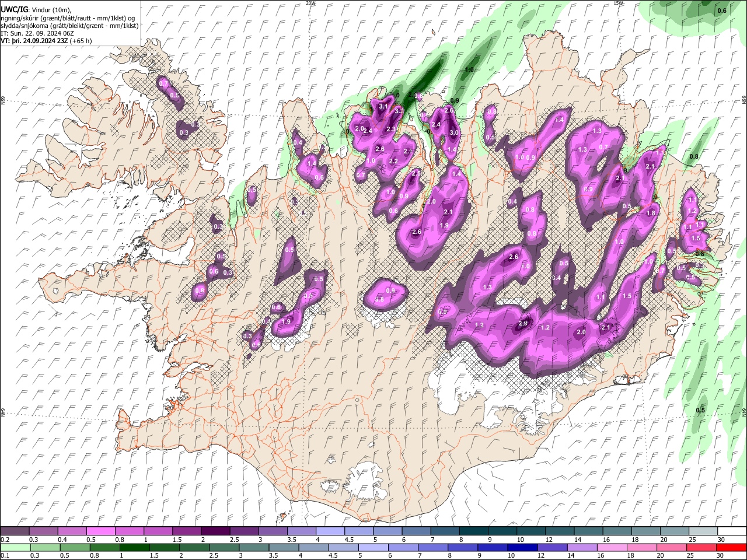Viewport: 747px width, 560px height.
Task: Click the '3.2' snowfall value on the map
Action: coord(399,111)
